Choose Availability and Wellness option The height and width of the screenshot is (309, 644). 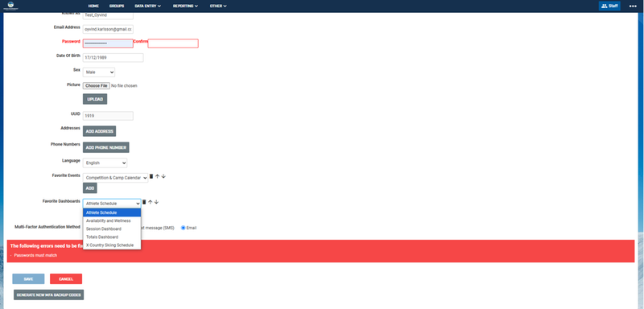pyautogui.click(x=112, y=220)
